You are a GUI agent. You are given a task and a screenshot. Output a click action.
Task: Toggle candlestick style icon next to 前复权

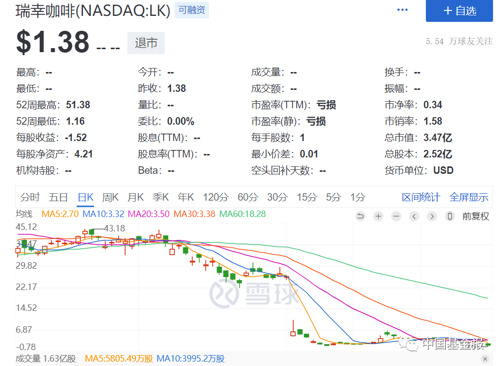450,216
